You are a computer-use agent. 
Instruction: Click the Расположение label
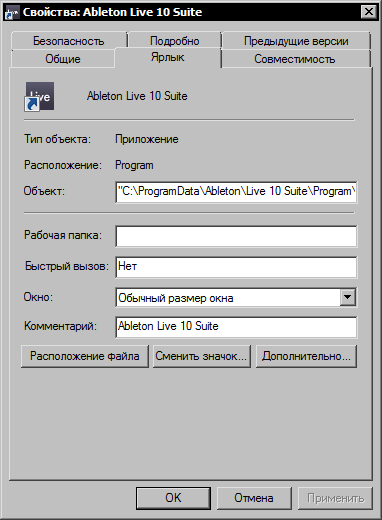63,165
